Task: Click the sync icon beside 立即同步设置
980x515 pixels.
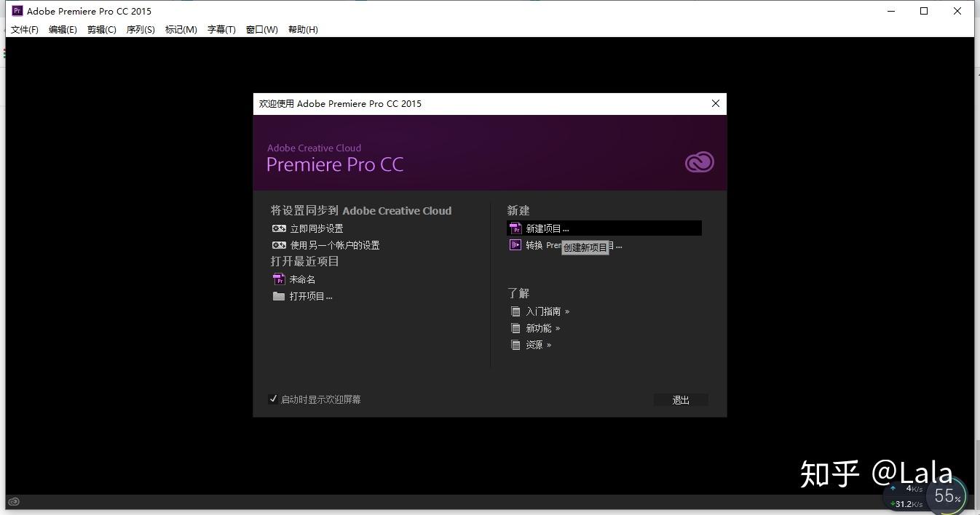Action: pyautogui.click(x=279, y=228)
